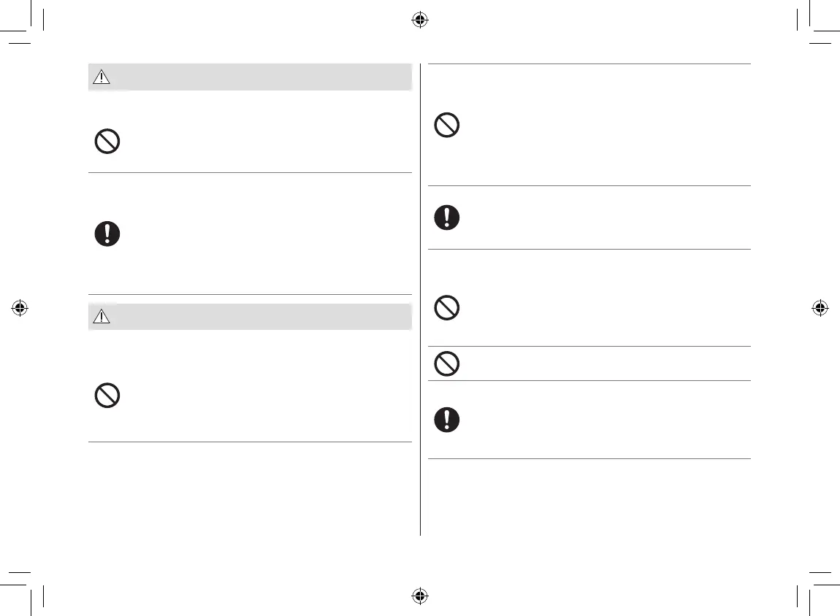Screen dimensions: 840x616
Task: Click the warning triangle in the lower gray header
Action: [102, 317]
